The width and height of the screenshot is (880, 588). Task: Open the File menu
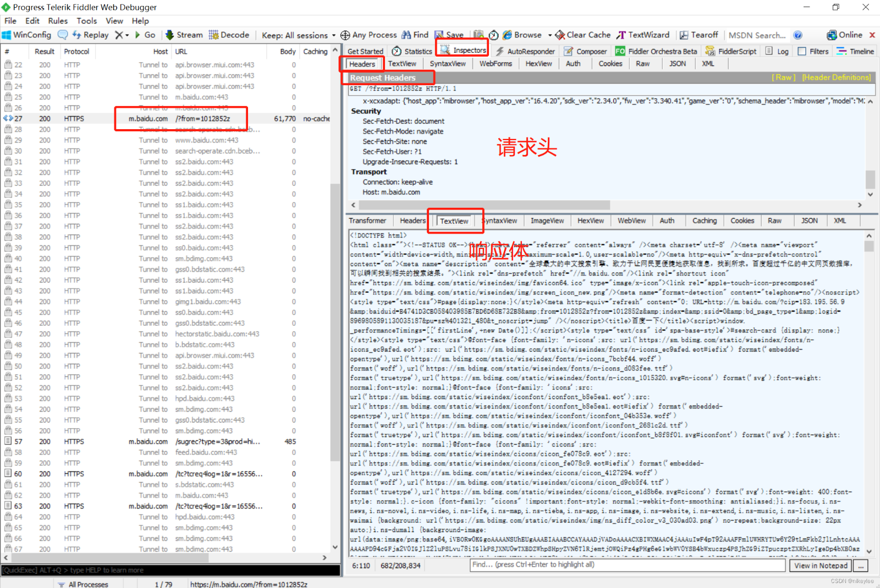tap(10, 21)
